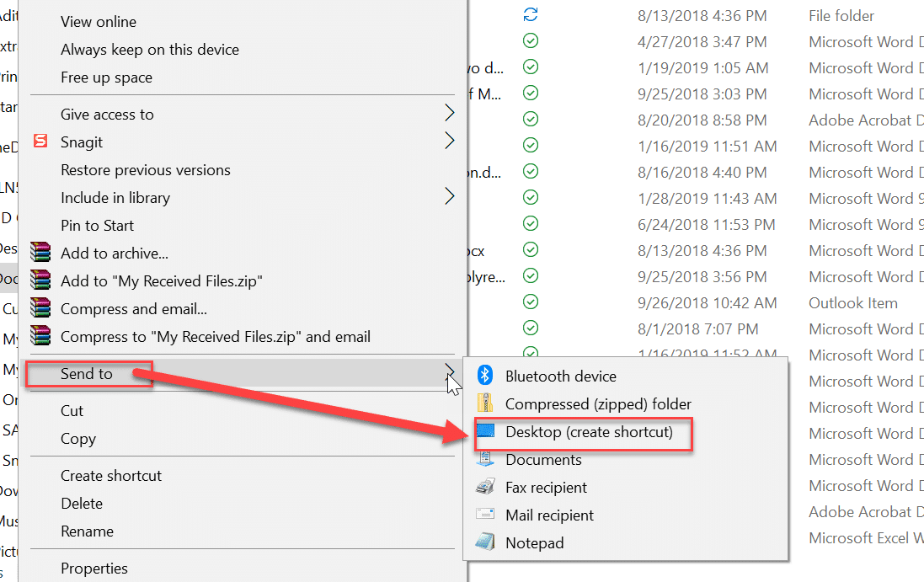Expand the Give access to submenu arrow
The width and height of the screenshot is (924, 582).
450,113
